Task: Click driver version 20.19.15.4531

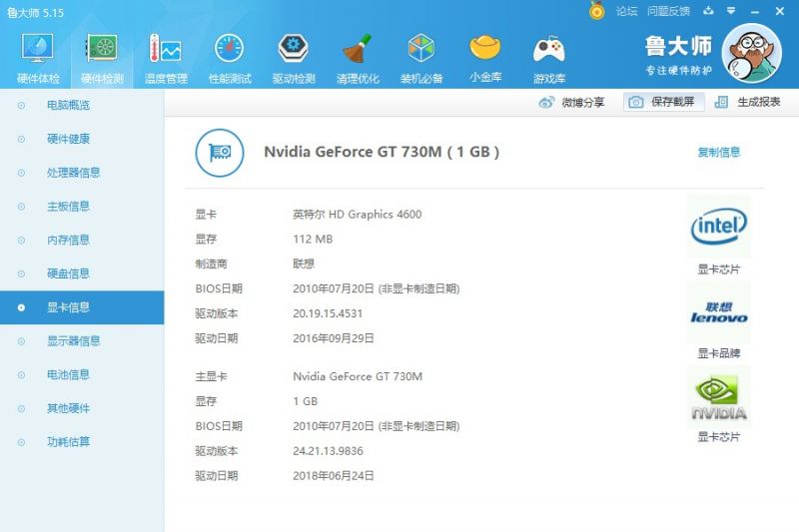Action: coord(328,313)
